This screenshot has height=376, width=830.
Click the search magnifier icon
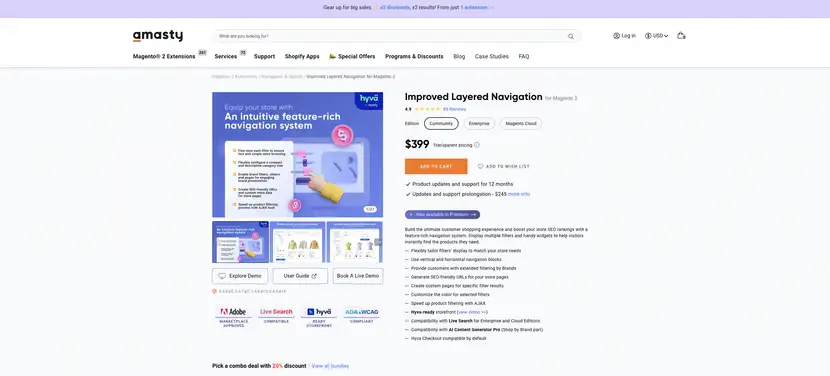[571, 37]
